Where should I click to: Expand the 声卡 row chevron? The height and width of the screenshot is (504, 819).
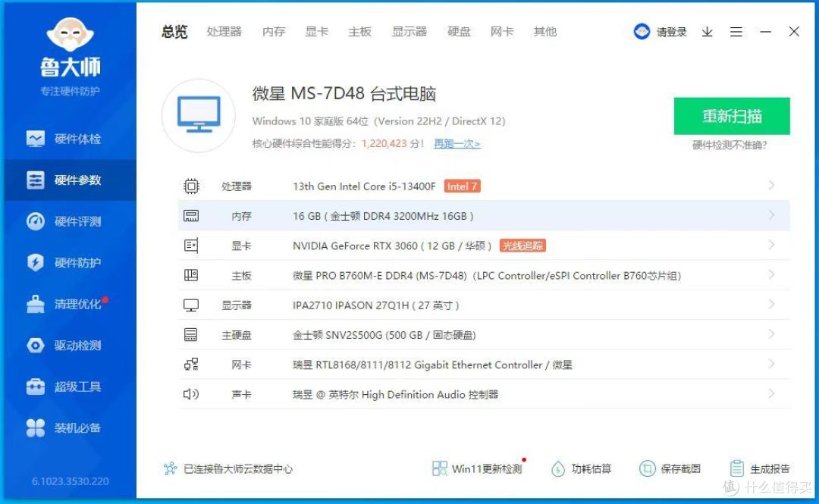771,394
